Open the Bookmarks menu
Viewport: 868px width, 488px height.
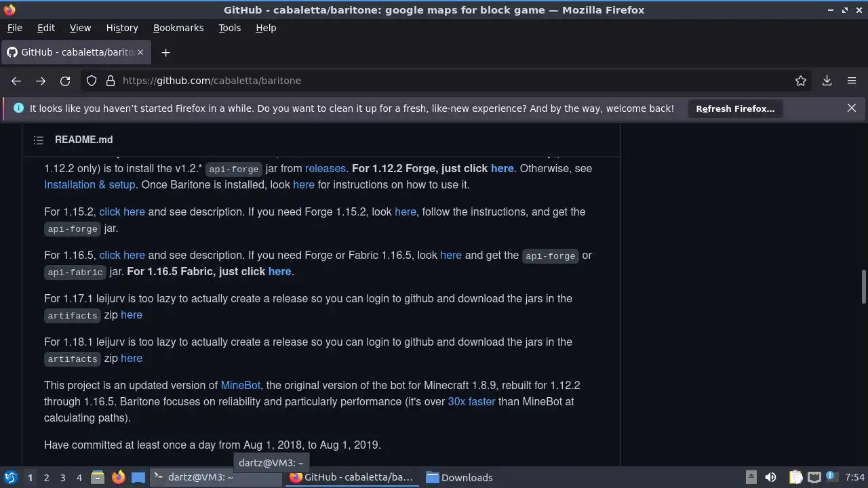(178, 28)
